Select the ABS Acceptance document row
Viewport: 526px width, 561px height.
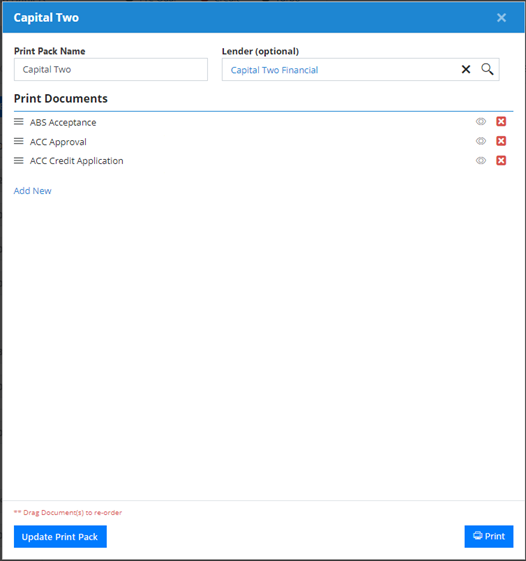[x=263, y=122]
